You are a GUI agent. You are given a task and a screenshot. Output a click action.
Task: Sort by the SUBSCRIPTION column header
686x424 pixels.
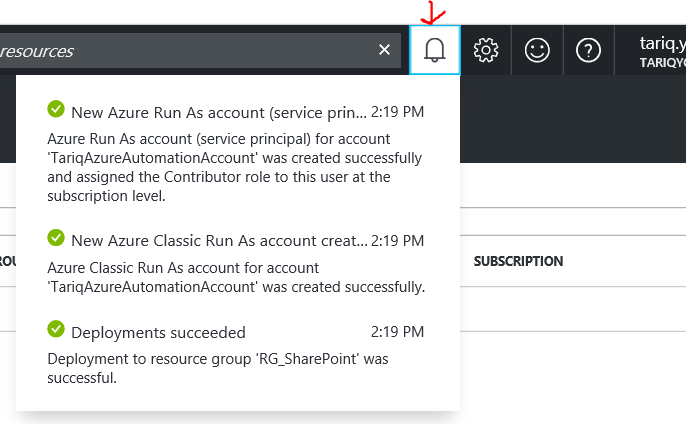pyautogui.click(x=518, y=261)
